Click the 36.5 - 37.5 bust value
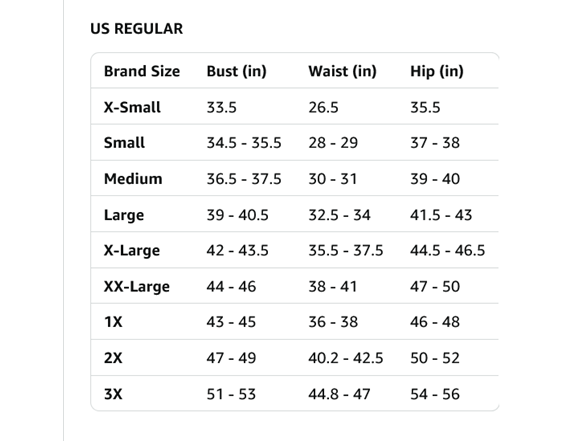Screen dimensions: 588x441 point(244,178)
